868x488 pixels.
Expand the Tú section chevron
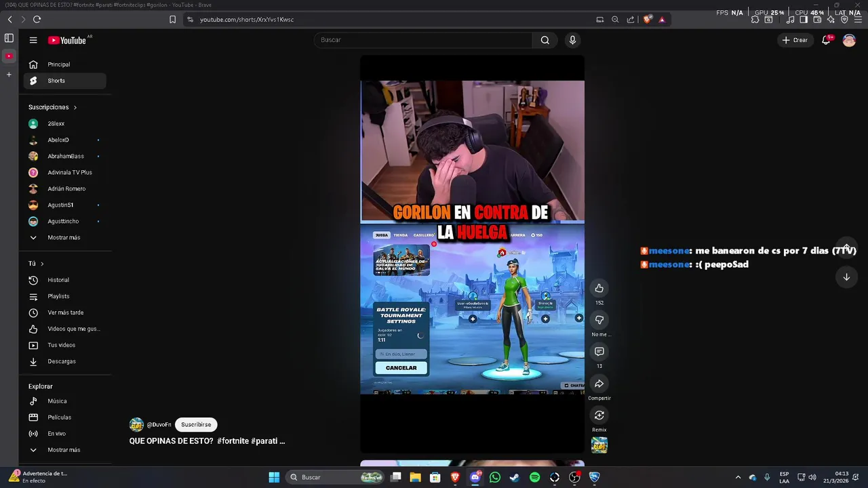pyautogui.click(x=42, y=264)
